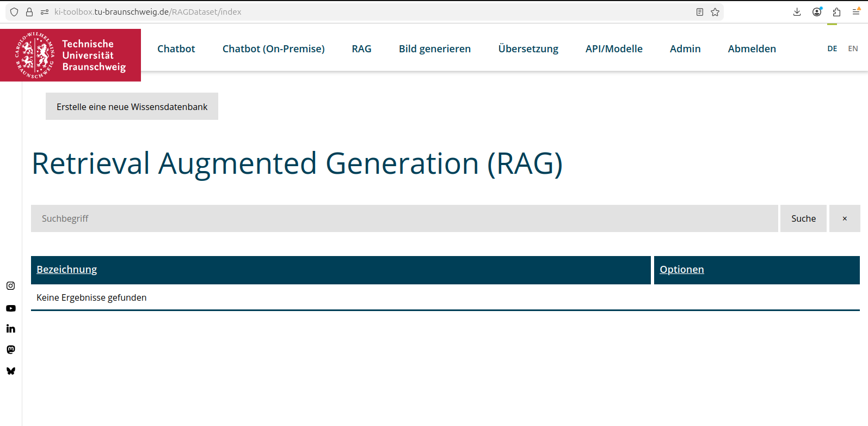Open the YouTube social icon
This screenshot has height=426, width=868.
[10, 308]
